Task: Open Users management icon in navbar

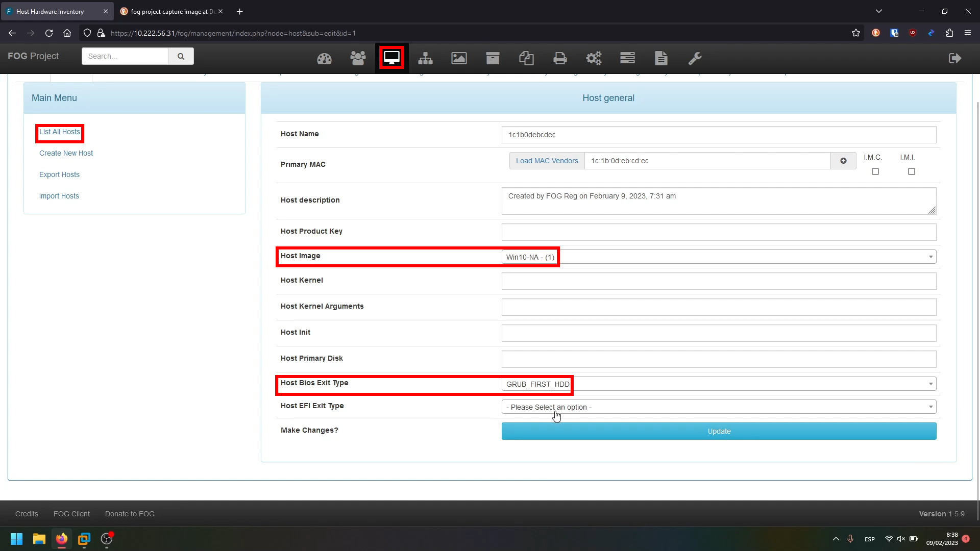Action: coord(358,59)
